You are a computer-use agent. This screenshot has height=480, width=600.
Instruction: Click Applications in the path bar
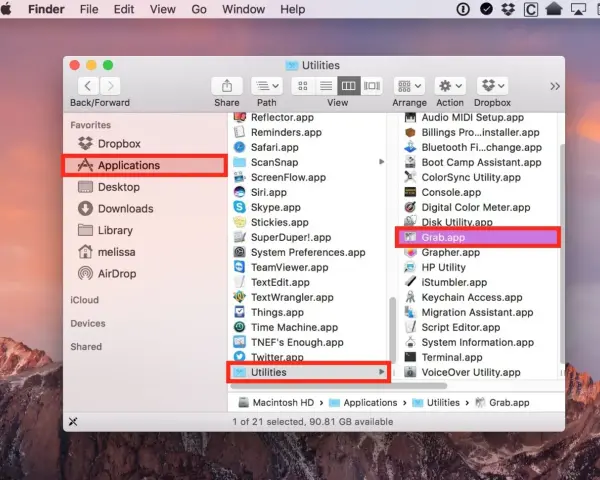click(x=363, y=403)
